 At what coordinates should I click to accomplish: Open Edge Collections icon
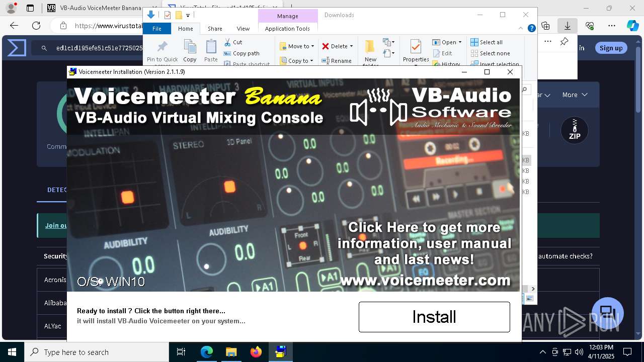(546, 26)
